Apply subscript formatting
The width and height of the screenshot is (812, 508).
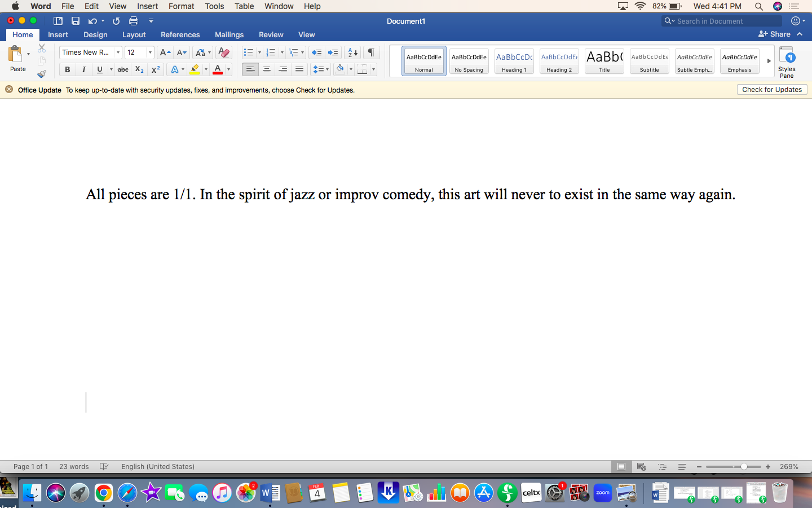[x=139, y=69]
